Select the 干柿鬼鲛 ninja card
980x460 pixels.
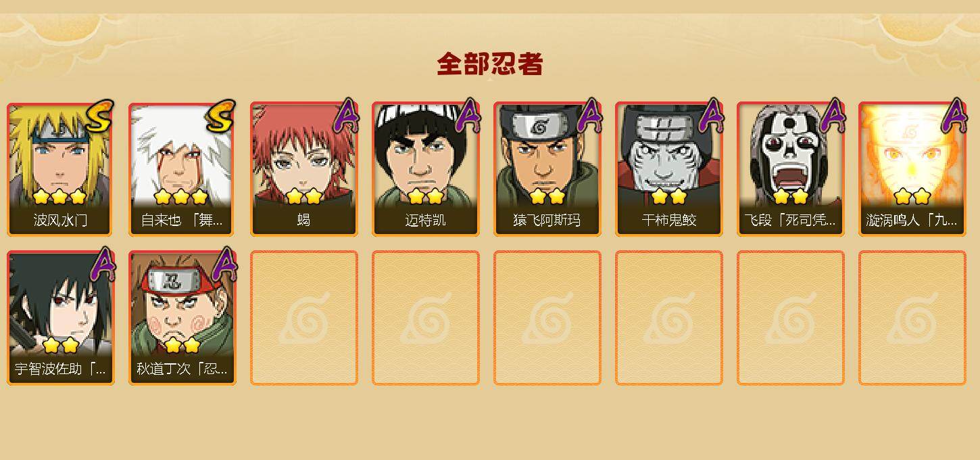point(668,169)
